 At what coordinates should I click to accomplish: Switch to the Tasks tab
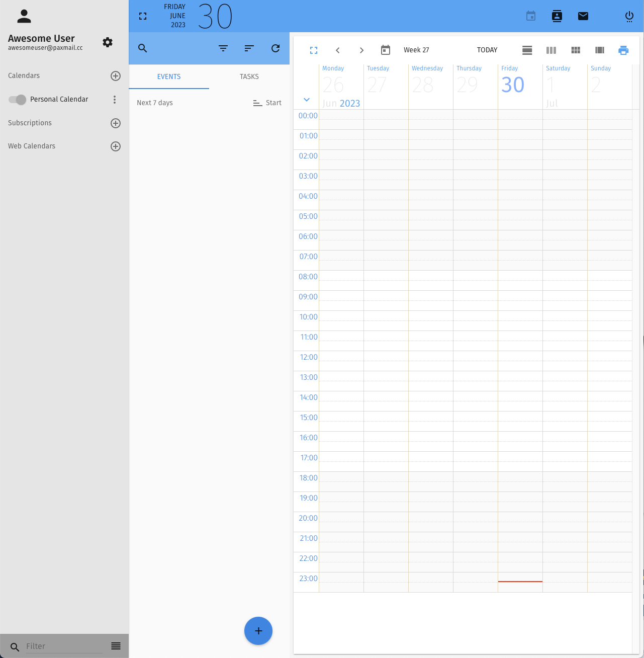pos(249,76)
